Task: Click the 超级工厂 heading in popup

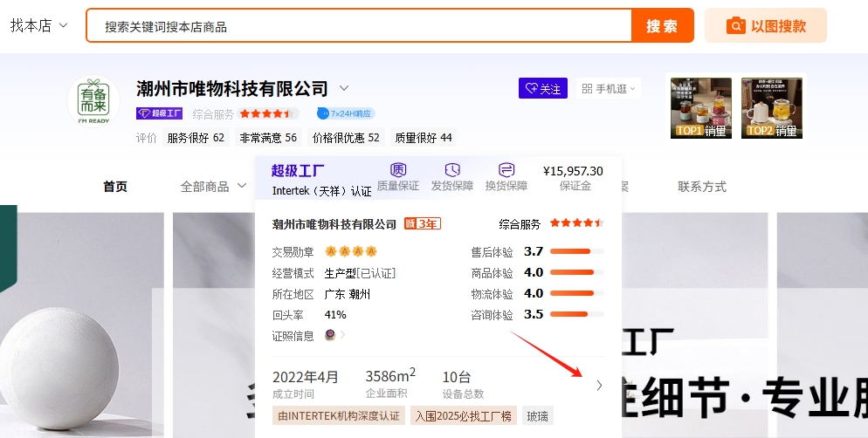Action: [298, 171]
